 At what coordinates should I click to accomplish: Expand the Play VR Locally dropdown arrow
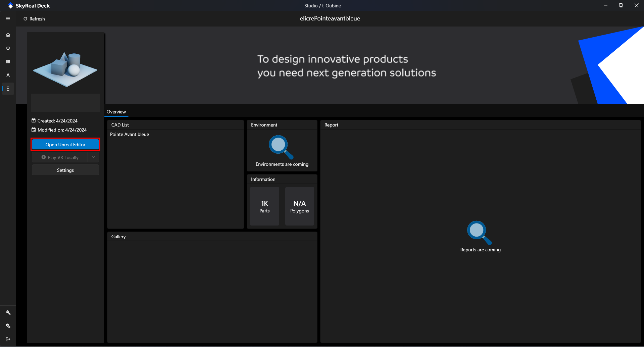[x=93, y=157]
